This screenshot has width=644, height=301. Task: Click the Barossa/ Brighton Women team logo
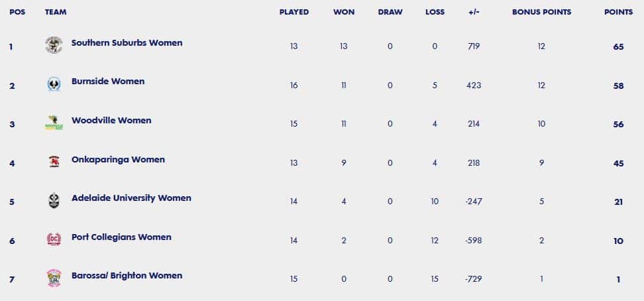54,278
